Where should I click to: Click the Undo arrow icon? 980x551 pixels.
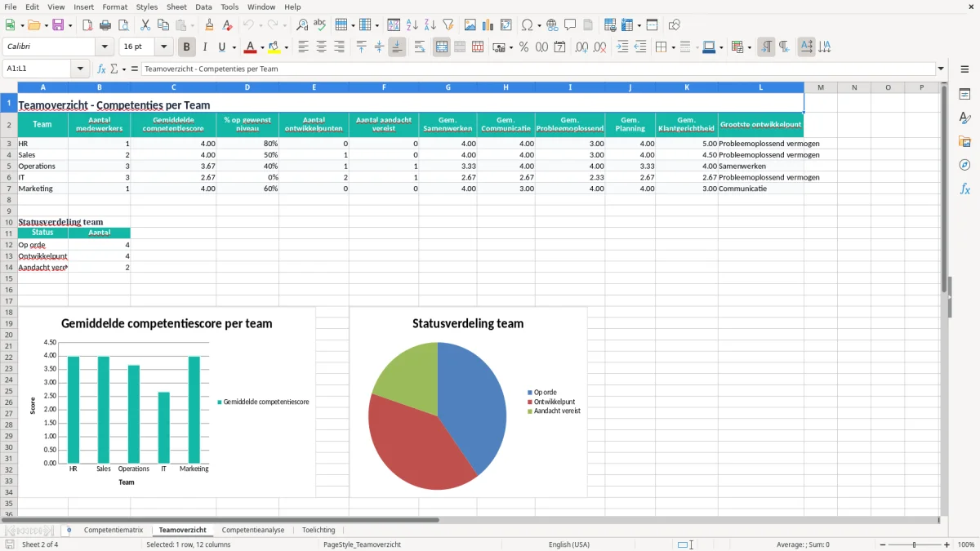tap(249, 25)
